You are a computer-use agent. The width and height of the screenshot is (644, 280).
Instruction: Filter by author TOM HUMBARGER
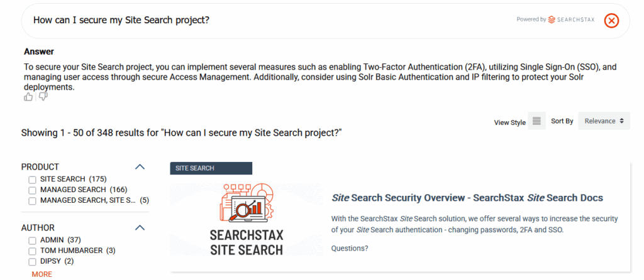pyautogui.click(x=32, y=250)
